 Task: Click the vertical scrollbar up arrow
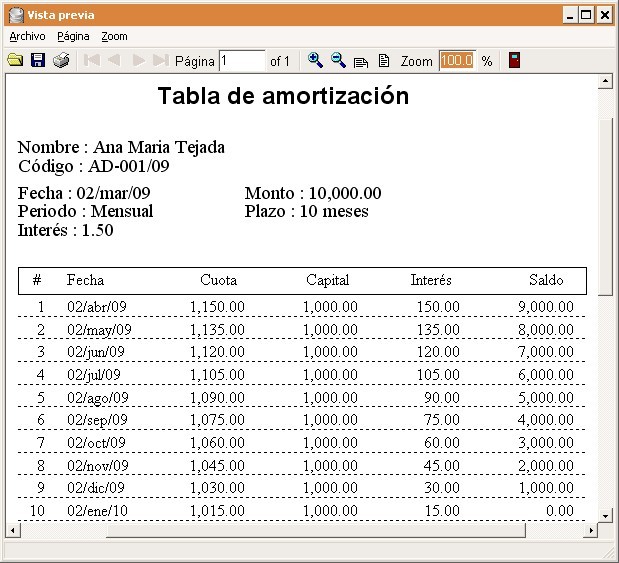pyautogui.click(x=605, y=82)
